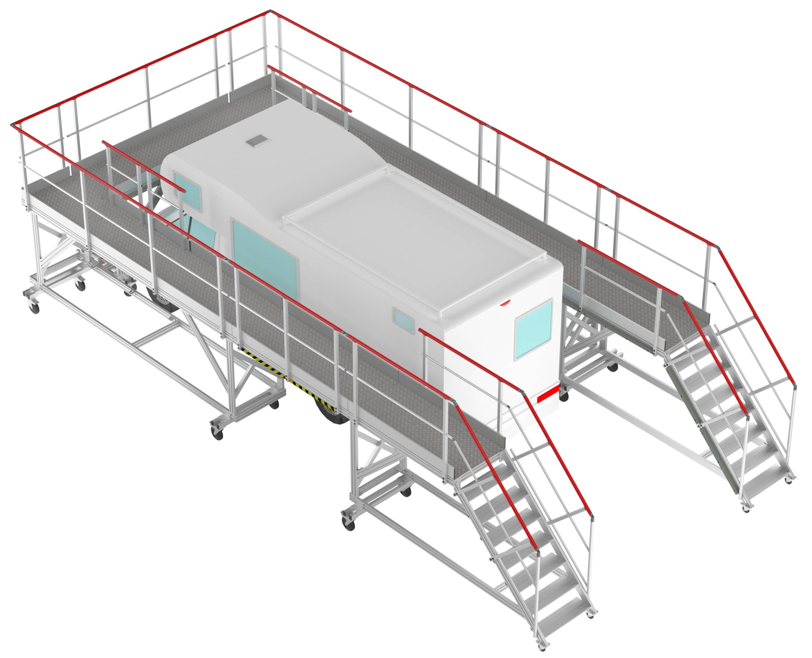Select the caravan's rear window
The image size is (812, 658).
click(534, 330)
